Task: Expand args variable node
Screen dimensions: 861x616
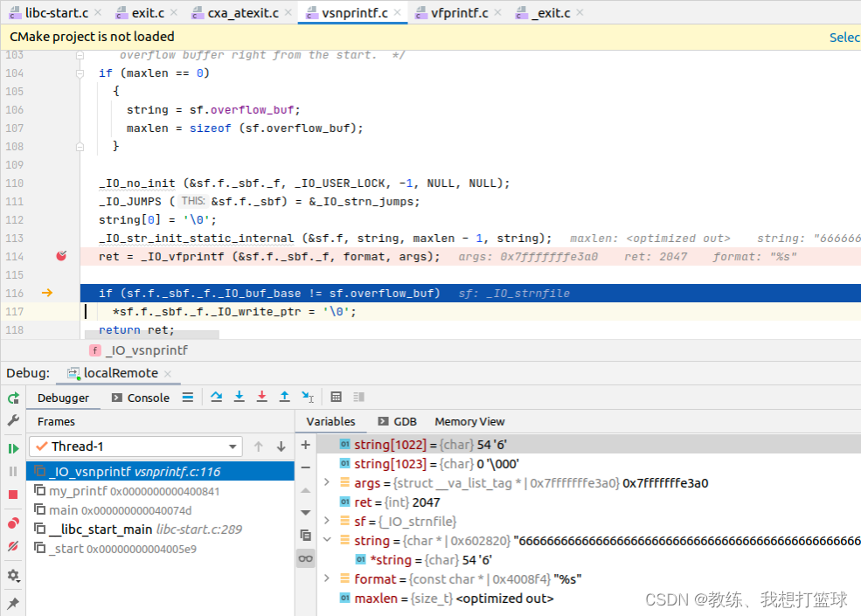Action: tap(327, 482)
